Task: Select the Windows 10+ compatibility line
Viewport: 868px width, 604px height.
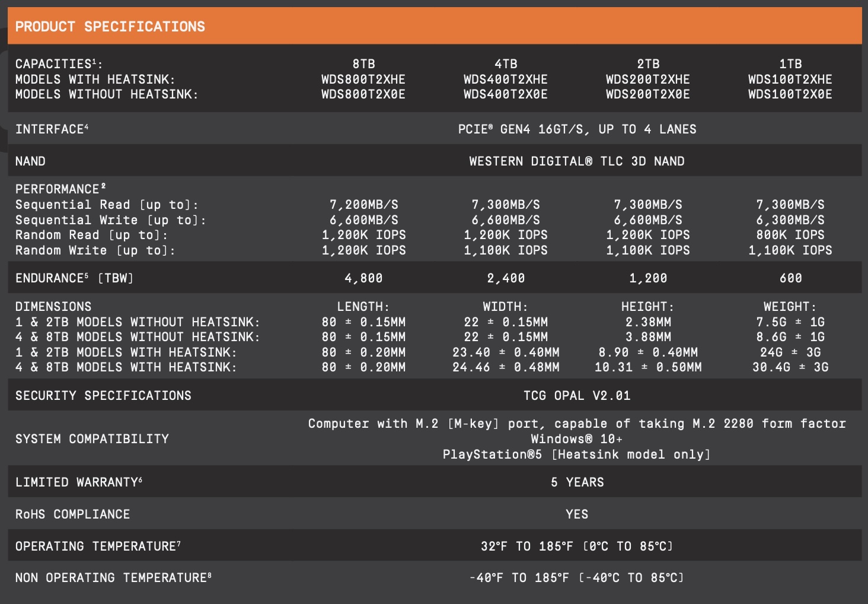Action: coord(576,439)
